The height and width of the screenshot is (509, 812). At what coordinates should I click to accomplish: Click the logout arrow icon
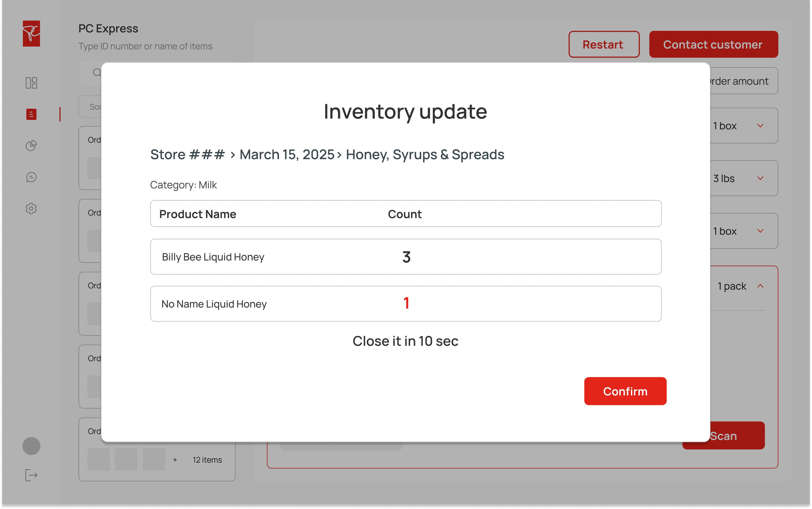point(31,475)
